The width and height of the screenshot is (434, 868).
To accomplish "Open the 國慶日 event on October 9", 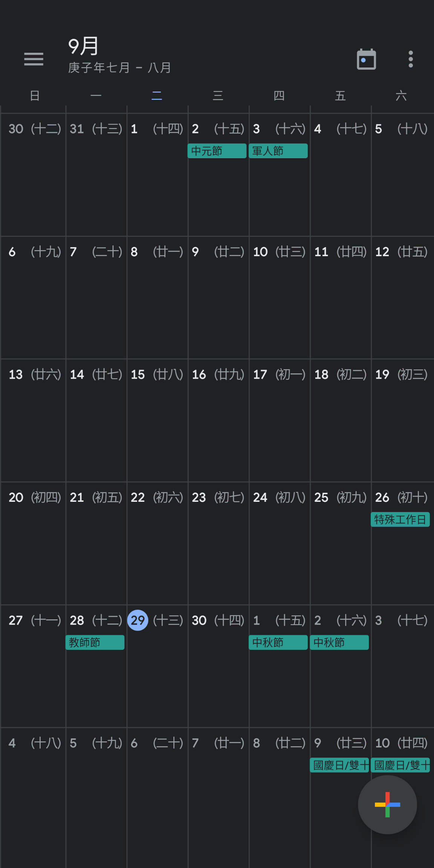I will tap(339, 765).
